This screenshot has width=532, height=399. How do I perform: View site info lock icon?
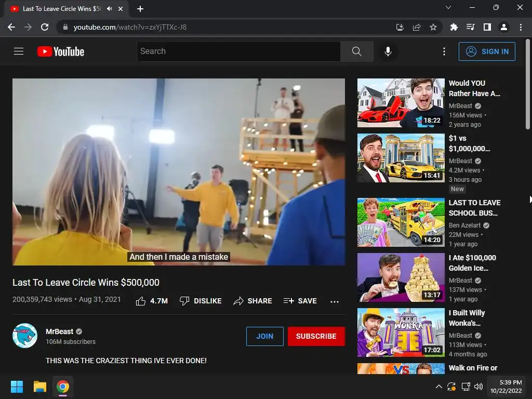(65, 27)
